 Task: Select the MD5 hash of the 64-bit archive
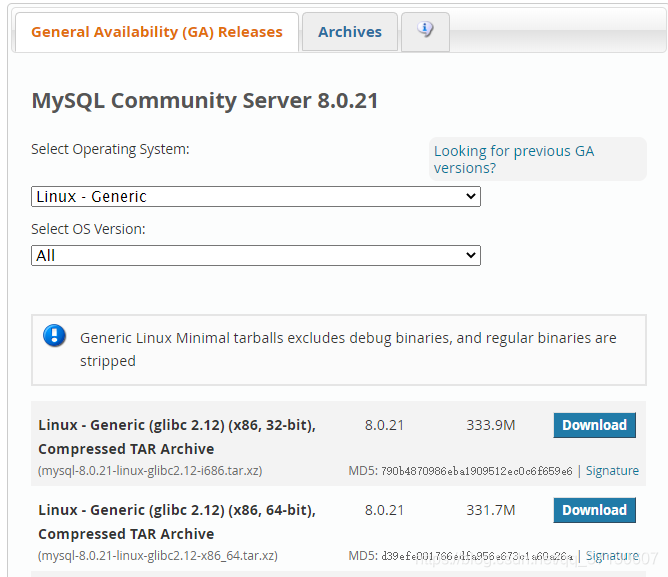[477, 556]
